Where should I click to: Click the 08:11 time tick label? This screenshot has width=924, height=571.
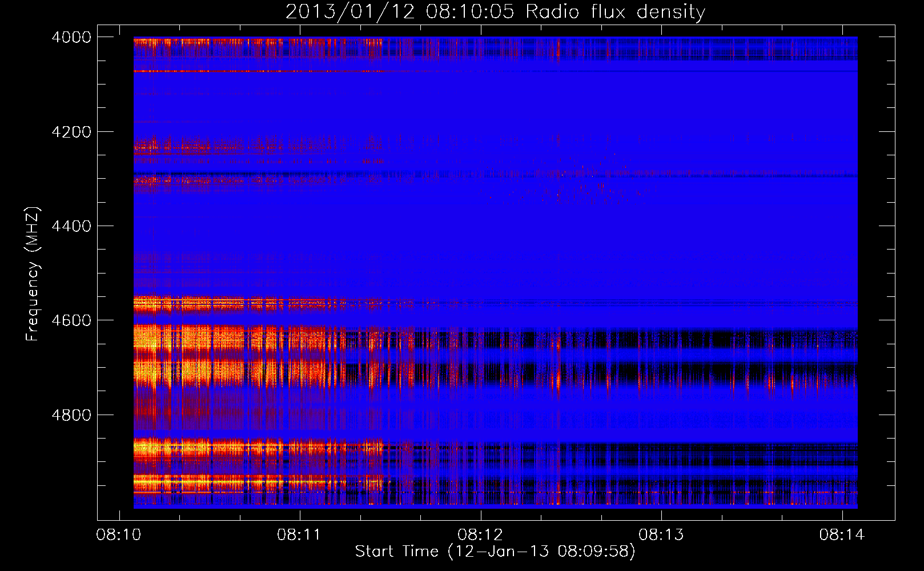300,535
